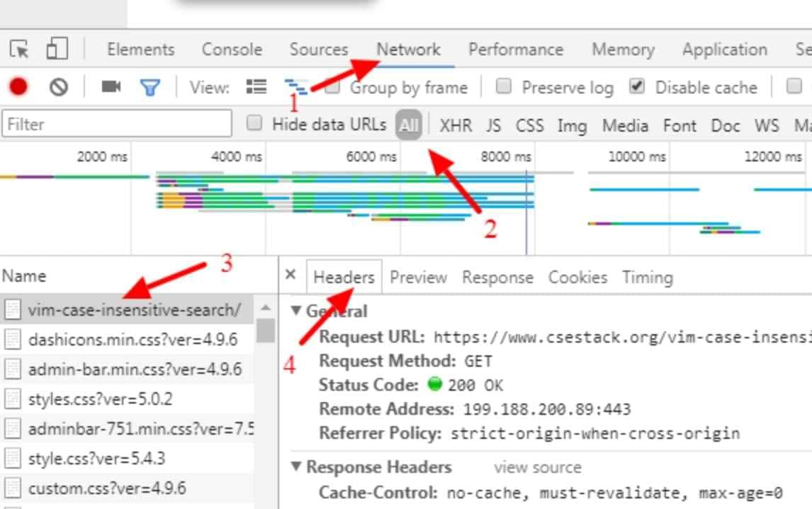
Task: Toggle the checkbox after Disable cache
Action: coord(794,86)
